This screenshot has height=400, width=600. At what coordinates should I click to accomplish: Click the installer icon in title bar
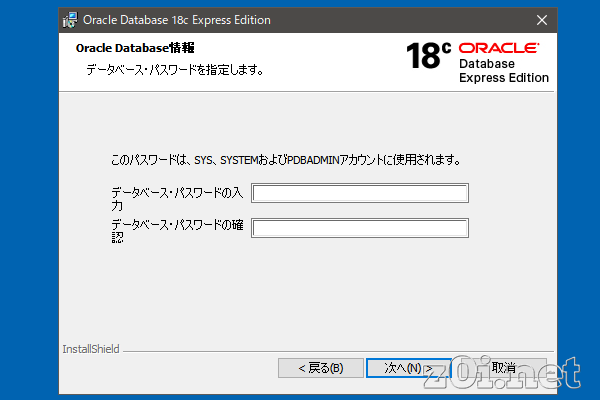(70, 20)
